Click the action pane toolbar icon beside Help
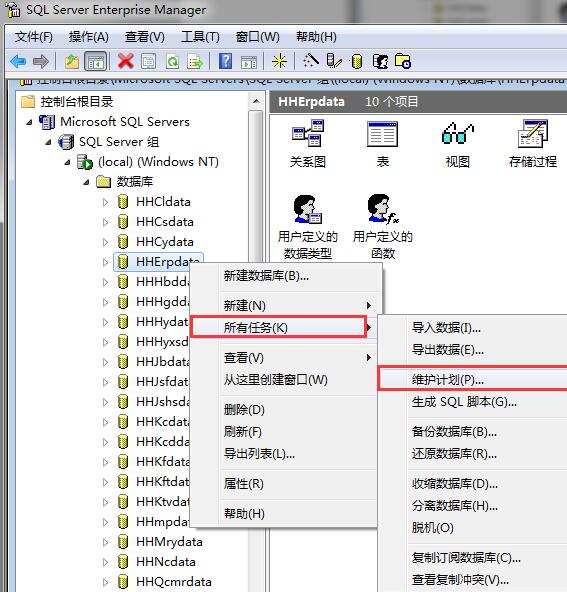The height and width of the screenshot is (592, 567). click(x=248, y=61)
